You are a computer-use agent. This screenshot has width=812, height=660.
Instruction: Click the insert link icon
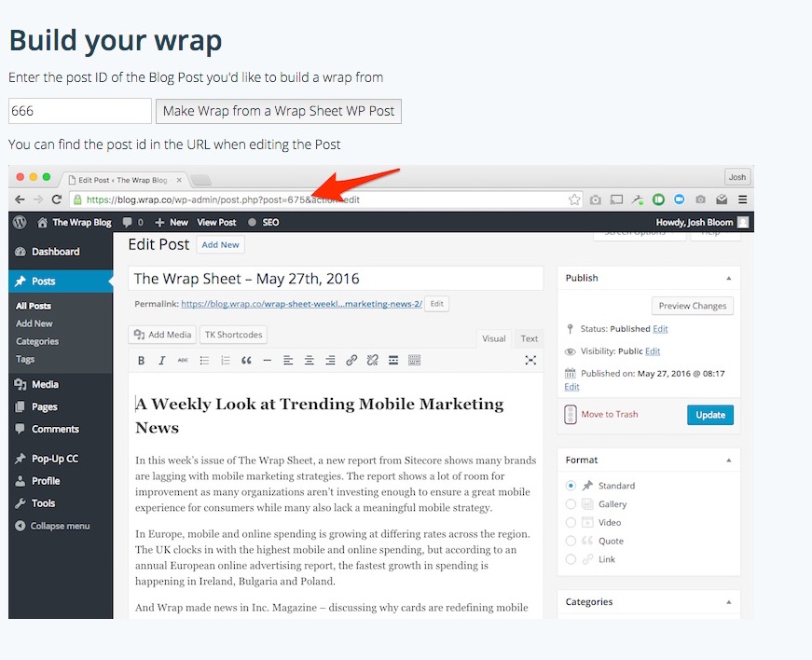coord(351,360)
